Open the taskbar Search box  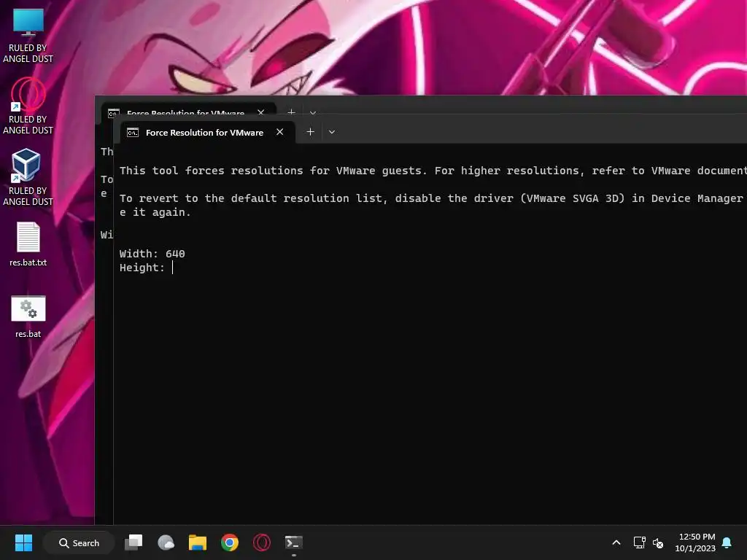click(x=79, y=542)
